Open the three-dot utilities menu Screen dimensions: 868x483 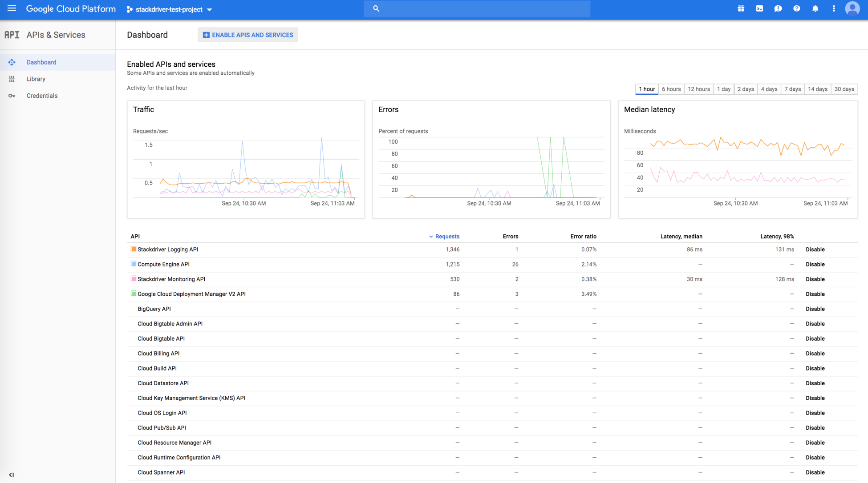click(x=834, y=8)
